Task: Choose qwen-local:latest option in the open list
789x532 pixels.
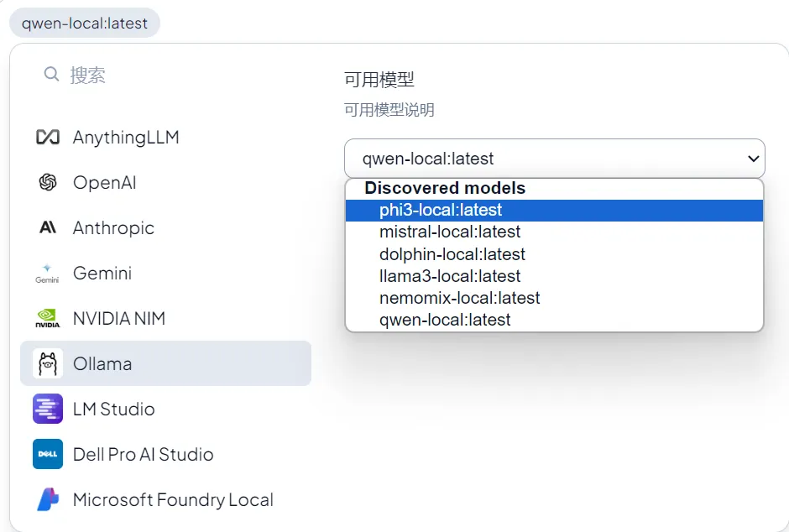Action: (x=555, y=320)
